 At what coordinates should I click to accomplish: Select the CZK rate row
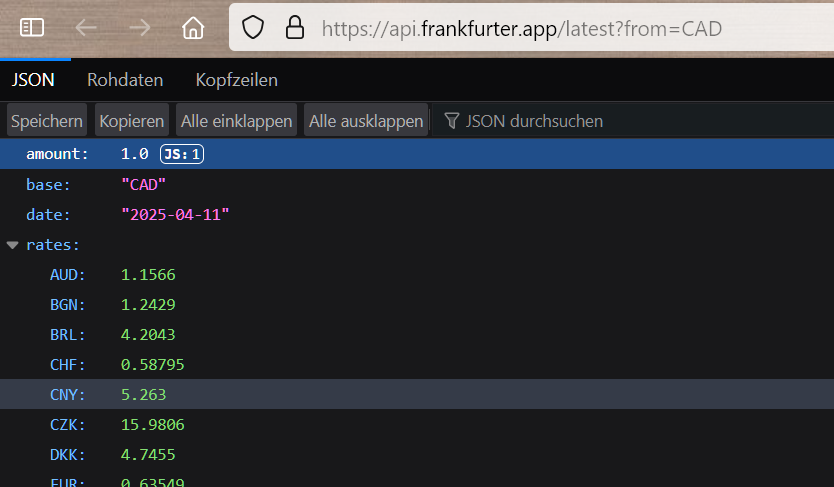point(417,425)
